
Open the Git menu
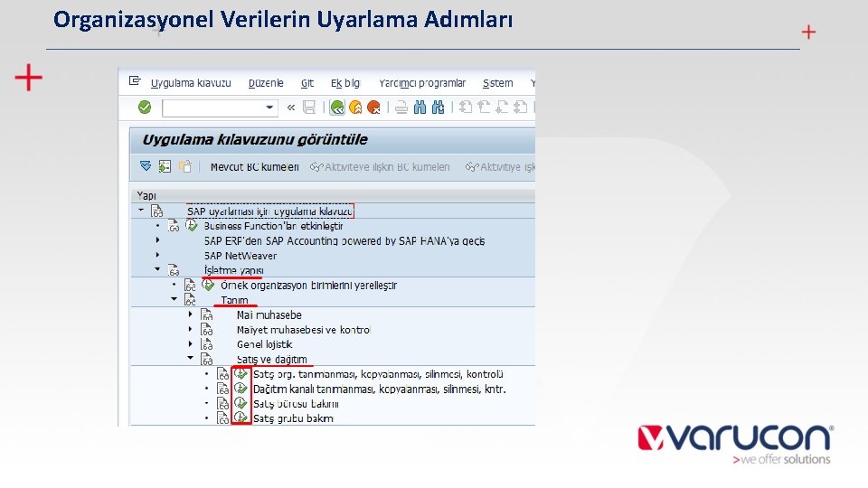[307, 83]
